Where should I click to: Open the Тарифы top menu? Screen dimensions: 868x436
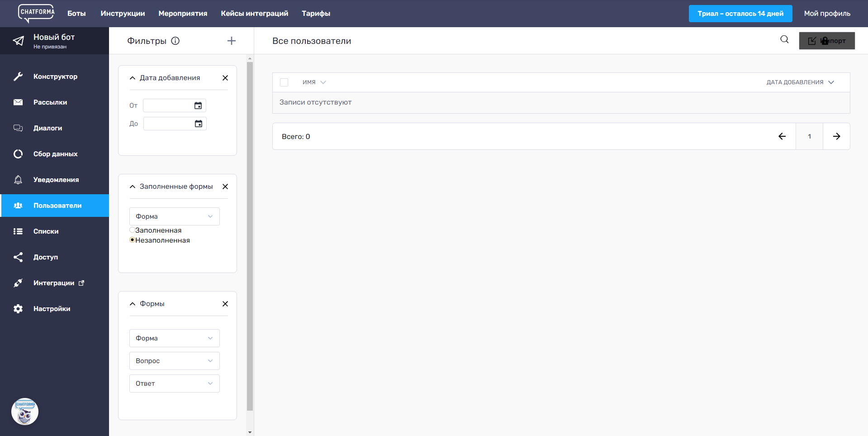[316, 14]
